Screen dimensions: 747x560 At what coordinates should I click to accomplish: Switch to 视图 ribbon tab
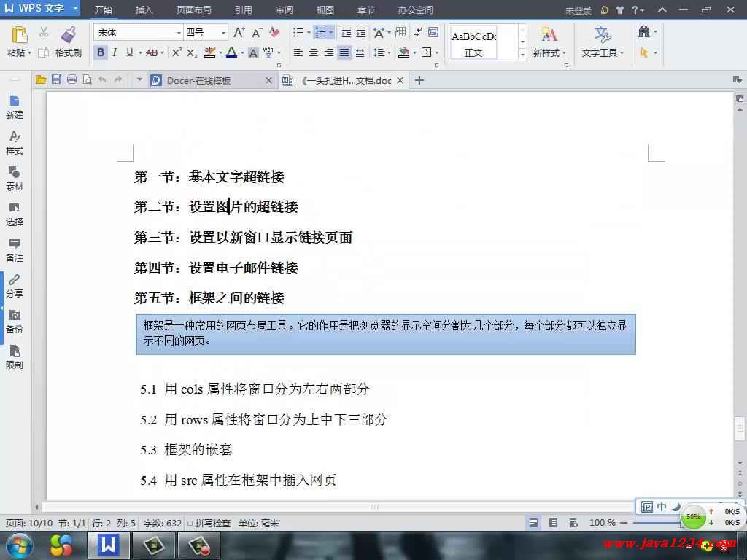click(325, 10)
